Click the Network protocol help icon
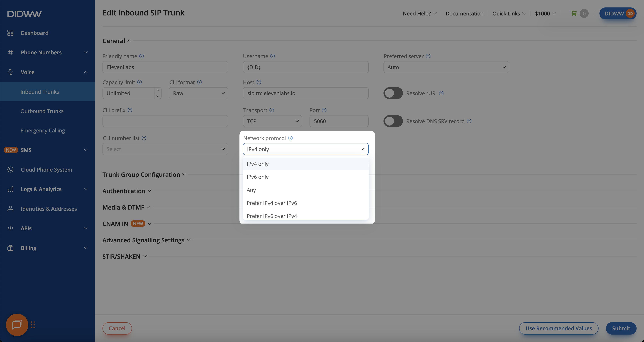 (x=290, y=138)
